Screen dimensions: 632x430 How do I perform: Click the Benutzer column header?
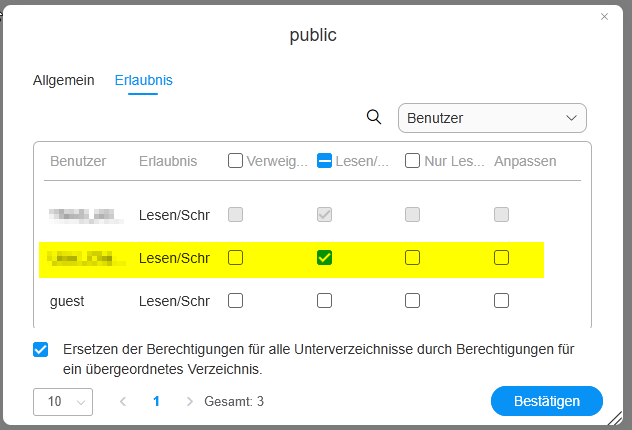(x=78, y=161)
